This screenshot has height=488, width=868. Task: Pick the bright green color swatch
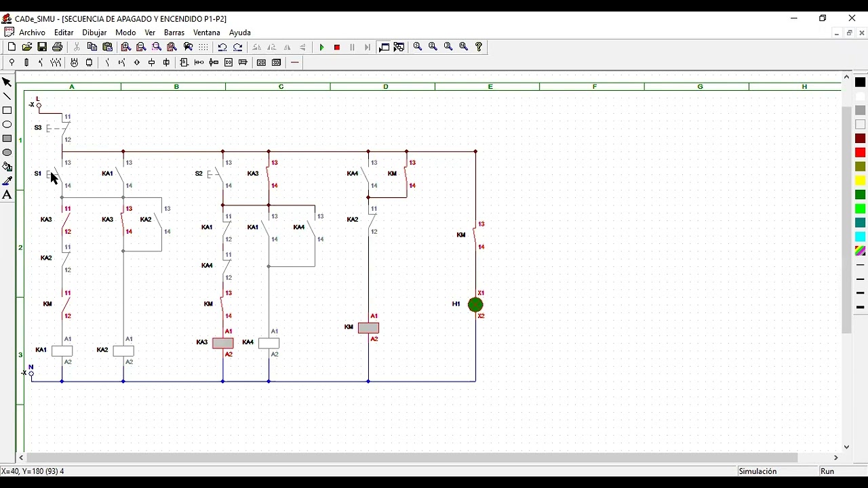pos(860,209)
